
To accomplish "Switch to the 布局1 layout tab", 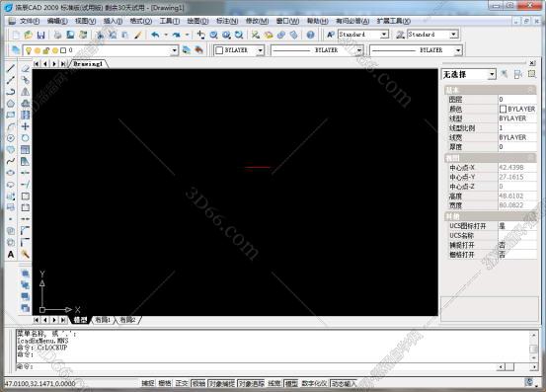I will [x=104, y=320].
